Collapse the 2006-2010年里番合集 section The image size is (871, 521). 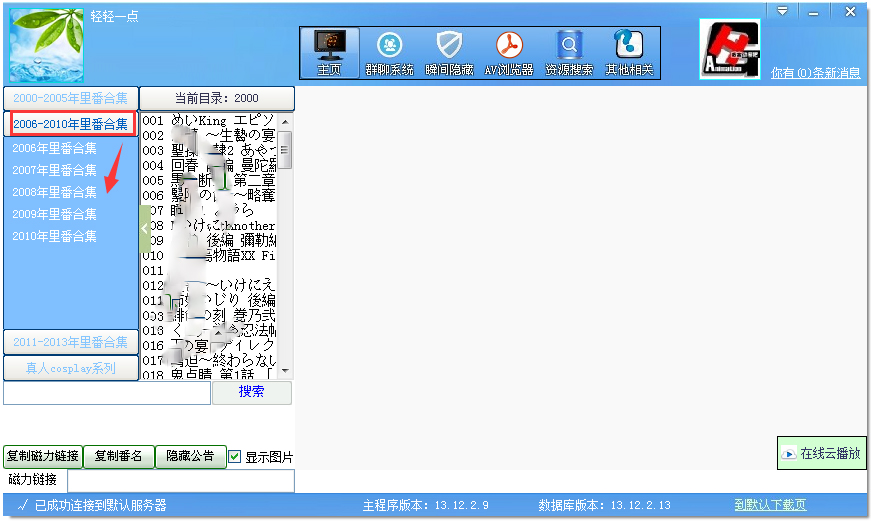tap(71, 124)
